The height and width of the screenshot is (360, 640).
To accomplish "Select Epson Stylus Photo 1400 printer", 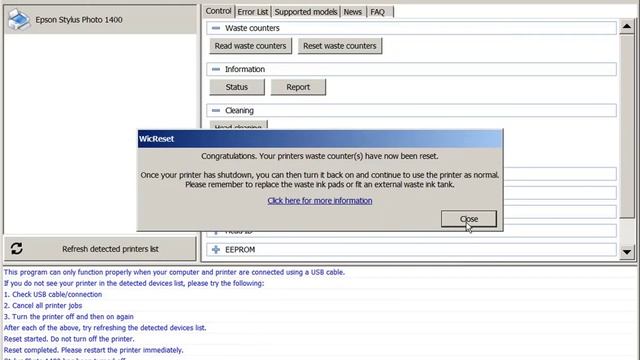I will tap(100, 20).
